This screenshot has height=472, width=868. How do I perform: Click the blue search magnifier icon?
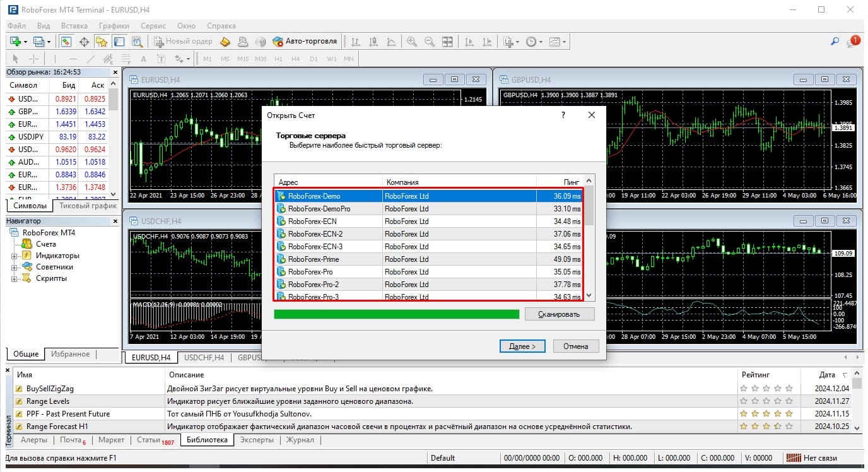tap(835, 42)
